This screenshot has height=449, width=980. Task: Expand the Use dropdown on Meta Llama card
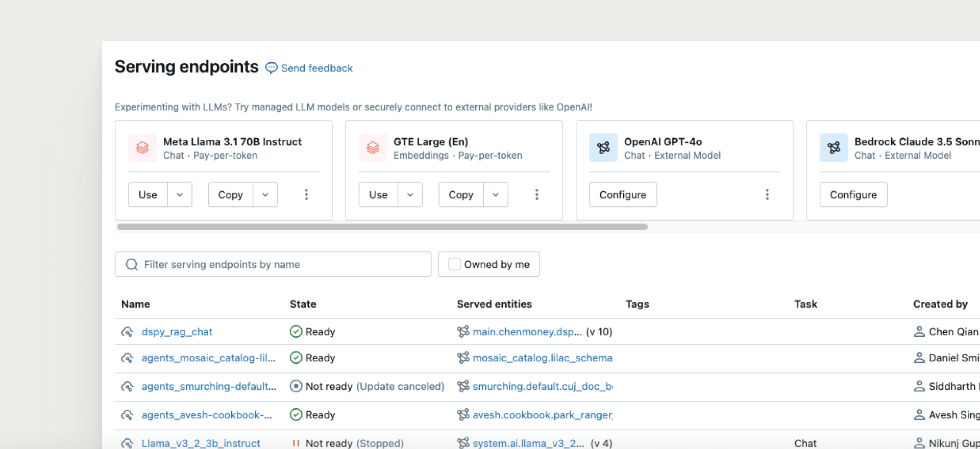[180, 194]
